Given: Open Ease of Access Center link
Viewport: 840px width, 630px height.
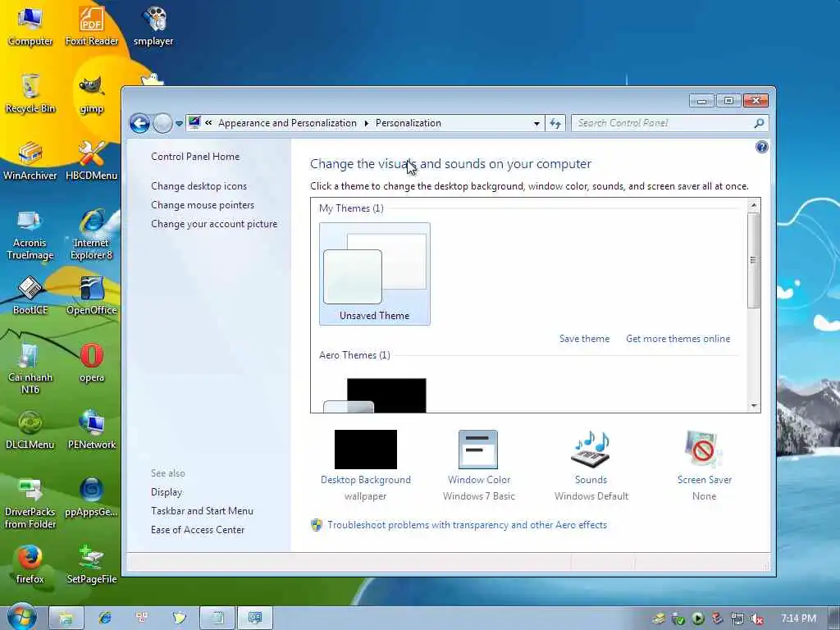Looking at the screenshot, I should coord(198,529).
